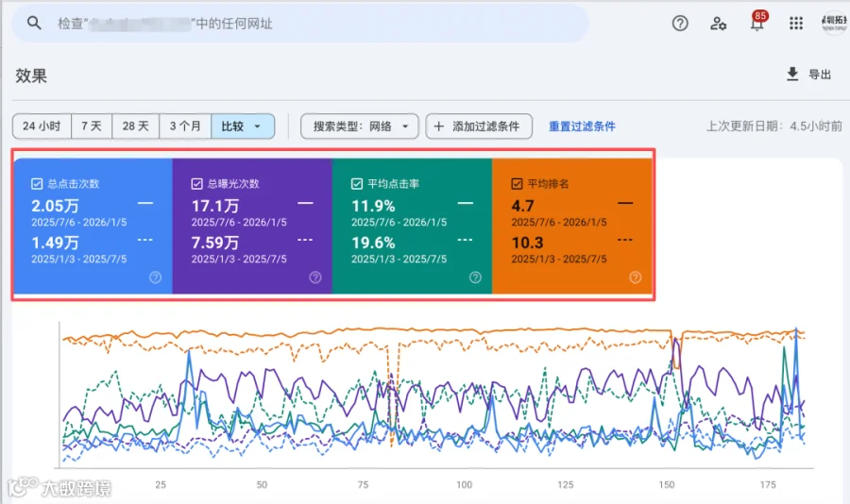850x504 pixels.
Task: Toggle the 总曝光次数 checkbox
Action: (x=196, y=184)
